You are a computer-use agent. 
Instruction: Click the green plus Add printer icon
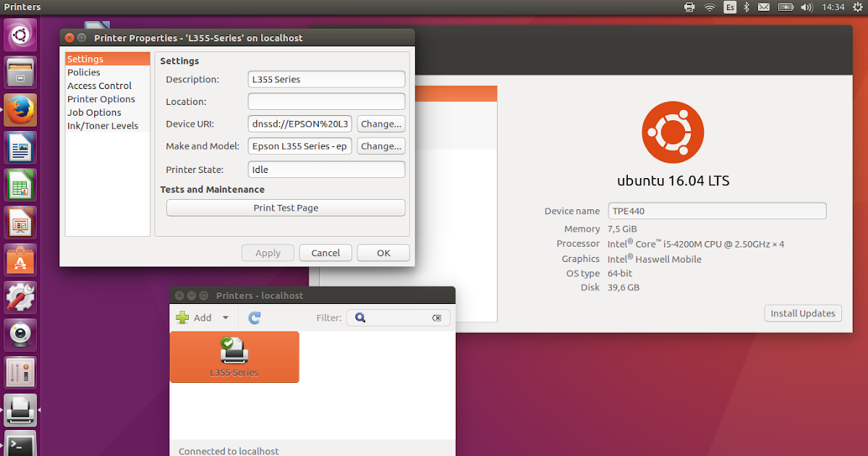point(182,318)
